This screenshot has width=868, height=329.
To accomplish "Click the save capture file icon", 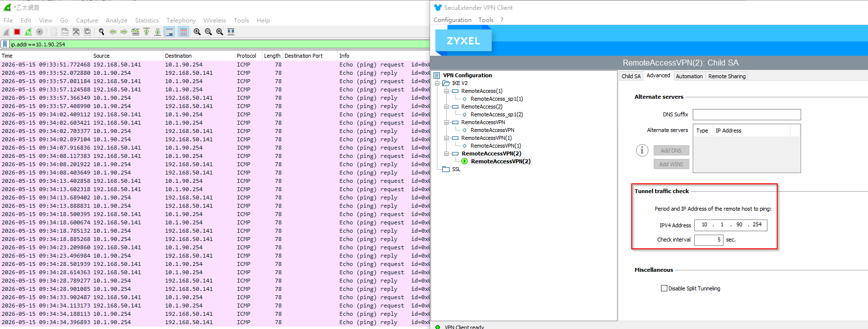I will pyautogui.click(x=65, y=32).
